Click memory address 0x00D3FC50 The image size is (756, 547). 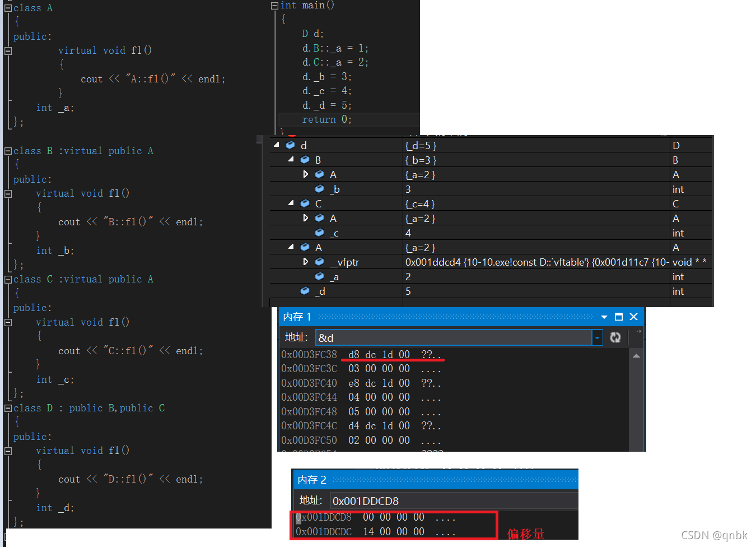pyautogui.click(x=309, y=441)
